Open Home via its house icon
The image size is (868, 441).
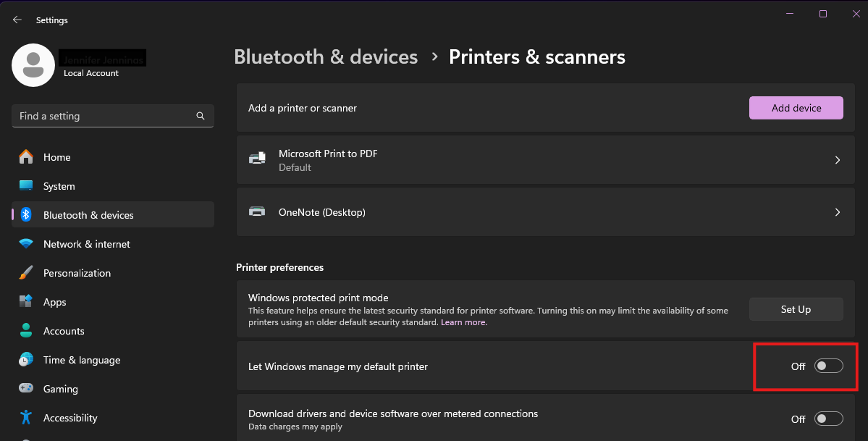click(26, 157)
